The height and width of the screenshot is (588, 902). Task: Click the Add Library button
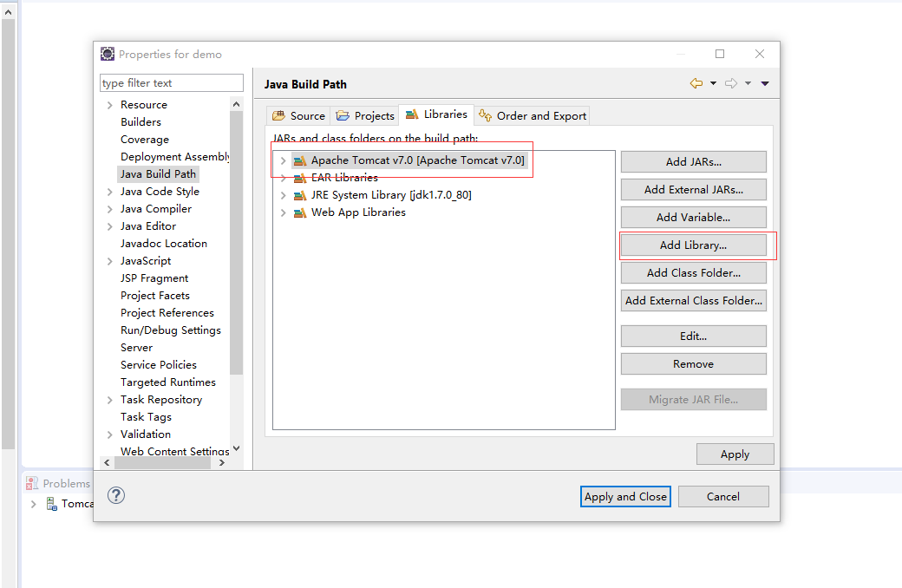point(694,245)
